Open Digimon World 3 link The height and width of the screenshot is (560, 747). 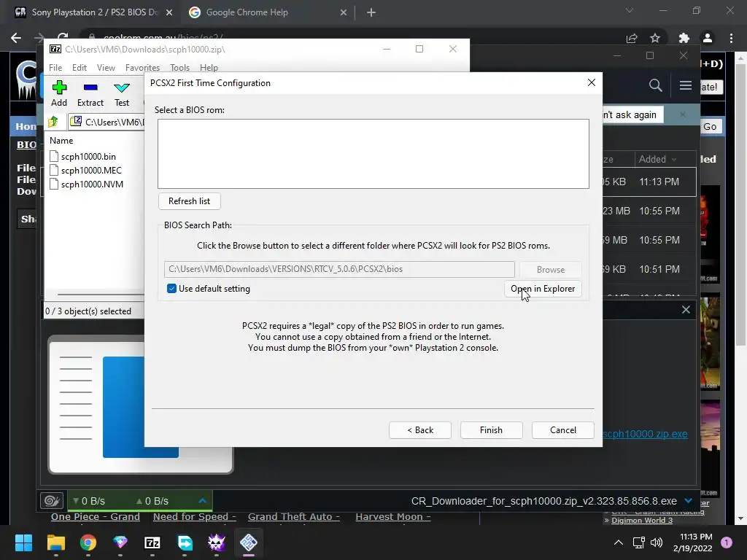pyautogui.click(x=642, y=520)
